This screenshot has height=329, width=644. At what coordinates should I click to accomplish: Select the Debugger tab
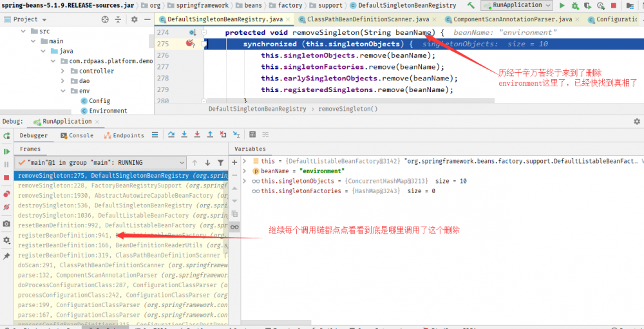(x=33, y=136)
